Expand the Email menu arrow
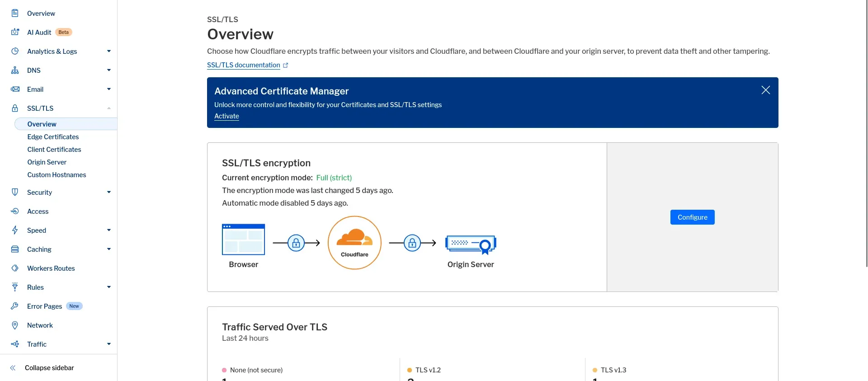This screenshot has height=381, width=868. pos(109,89)
